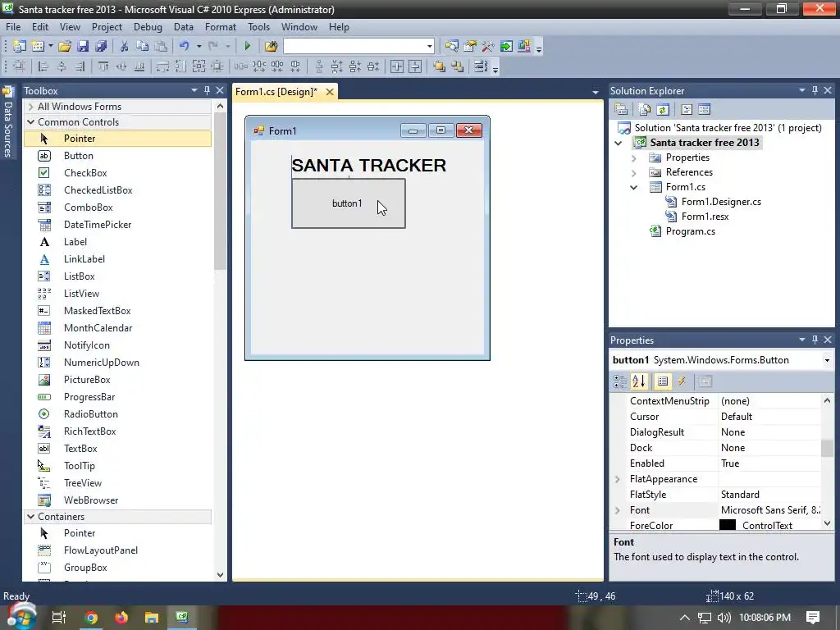Click the Properties grid scroll up arrow
The height and width of the screenshot is (630, 840).
827,400
